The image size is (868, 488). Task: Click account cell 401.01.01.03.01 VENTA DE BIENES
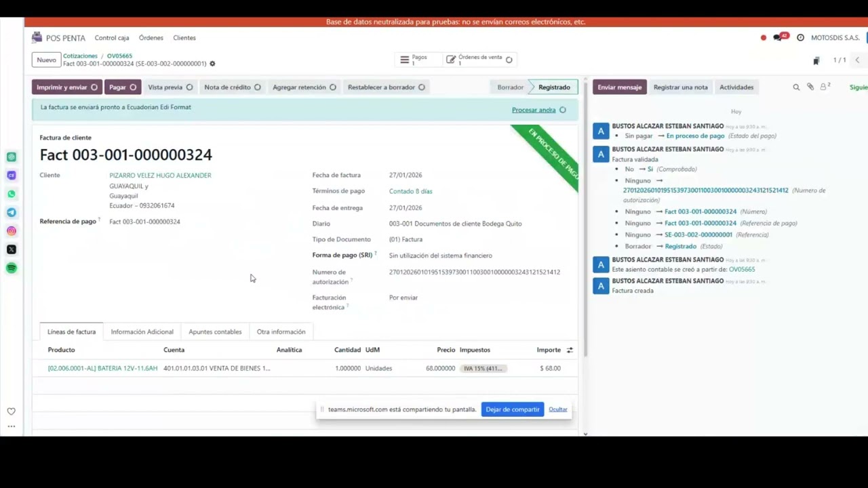[x=216, y=368]
